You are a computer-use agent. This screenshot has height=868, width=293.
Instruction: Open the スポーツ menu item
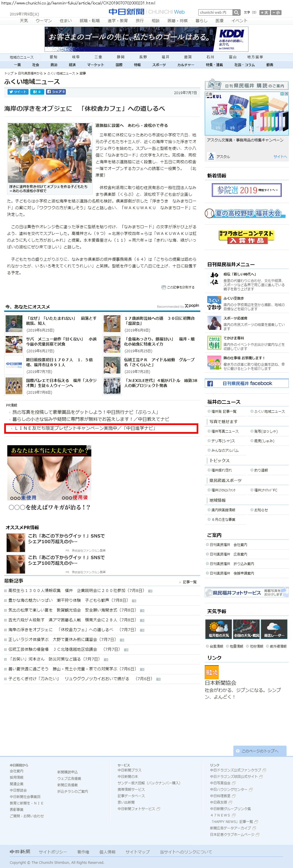coord(159,65)
